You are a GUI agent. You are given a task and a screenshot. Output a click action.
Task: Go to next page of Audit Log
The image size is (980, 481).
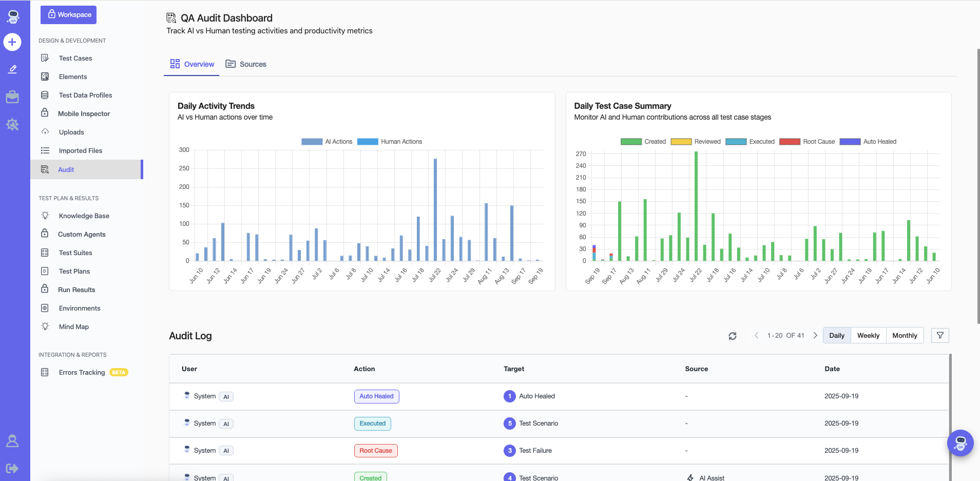[815, 336]
